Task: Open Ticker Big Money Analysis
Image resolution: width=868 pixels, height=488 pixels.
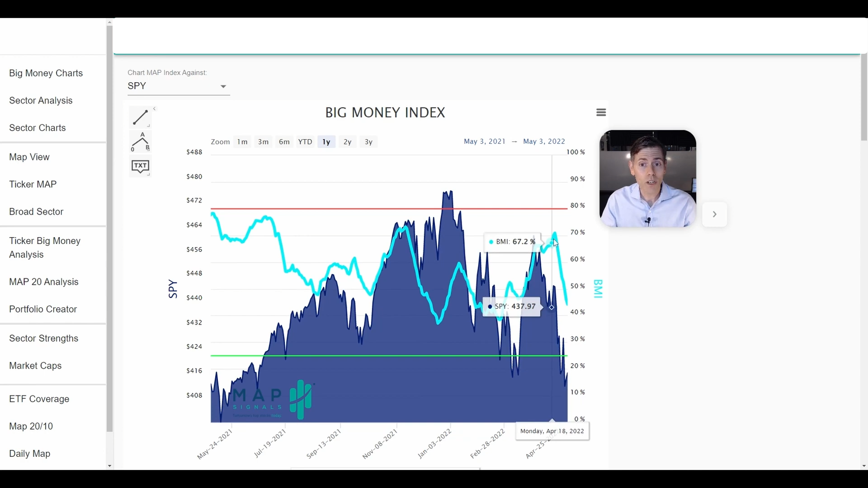Action: pyautogui.click(x=45, y=248)
